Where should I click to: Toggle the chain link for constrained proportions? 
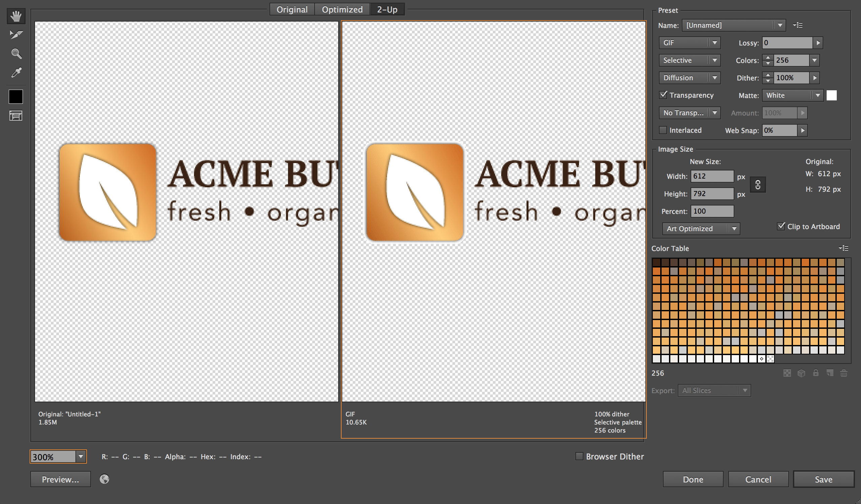[758, 185]
